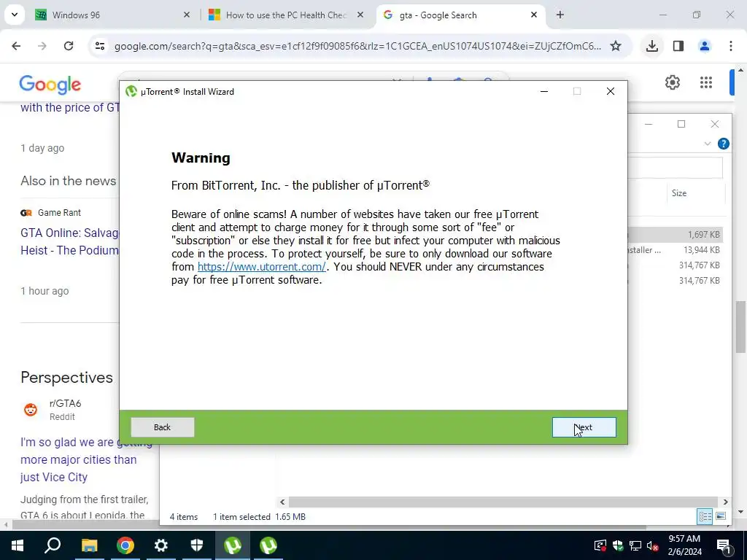The image size is (747, 560).
Task: View site information icon in address bar
Action: coord(99,46)
